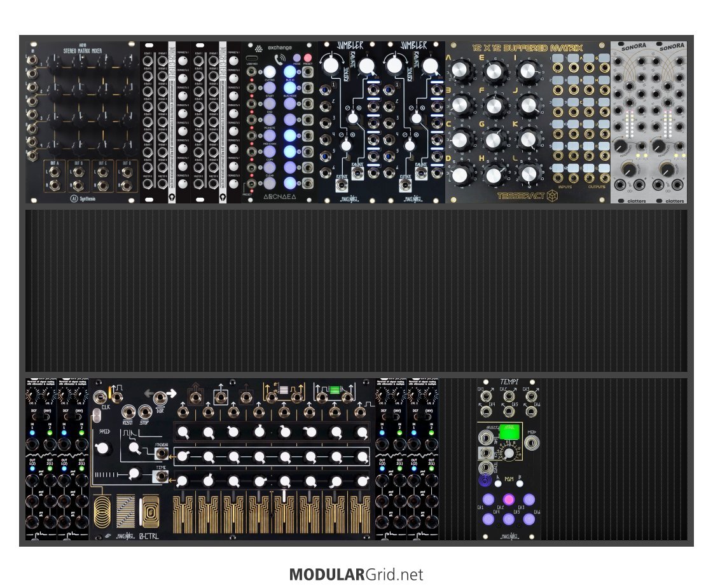713x588 pixels.
Task: Toggle the CV/TRIG button on exchange
Action: click(270, 72)
